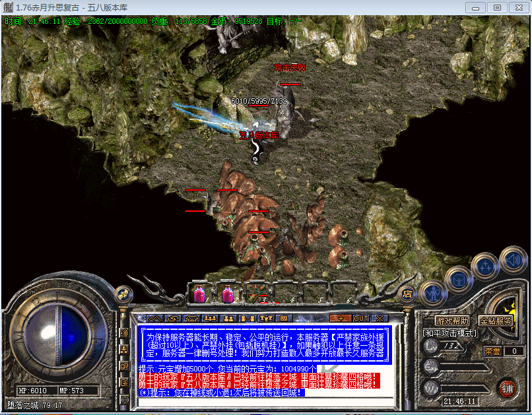Click the three-trophy icon in chat toolbar
Screen dimensions: 532x415
click(x=266, y=319)
